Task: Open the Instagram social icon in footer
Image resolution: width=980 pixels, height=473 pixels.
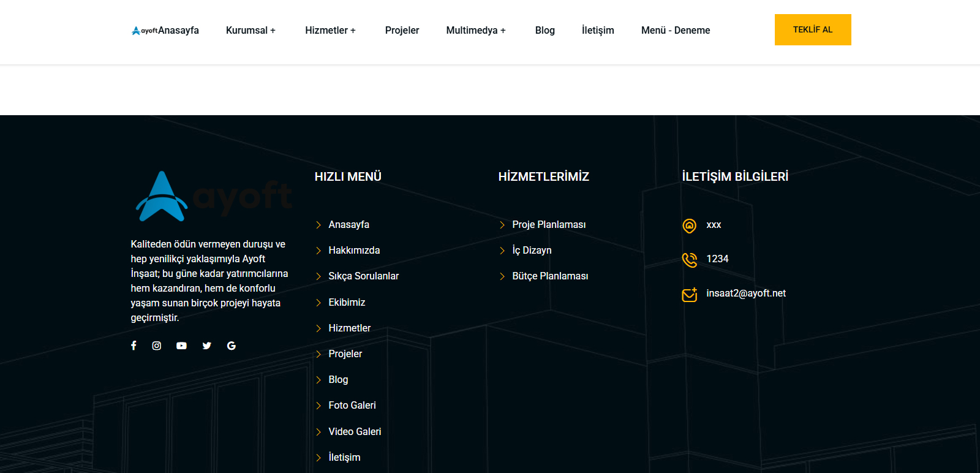Action: 157,346
